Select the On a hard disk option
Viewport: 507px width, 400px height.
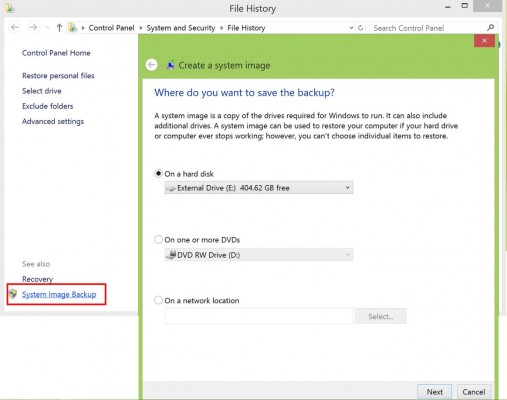click(158, 173)
